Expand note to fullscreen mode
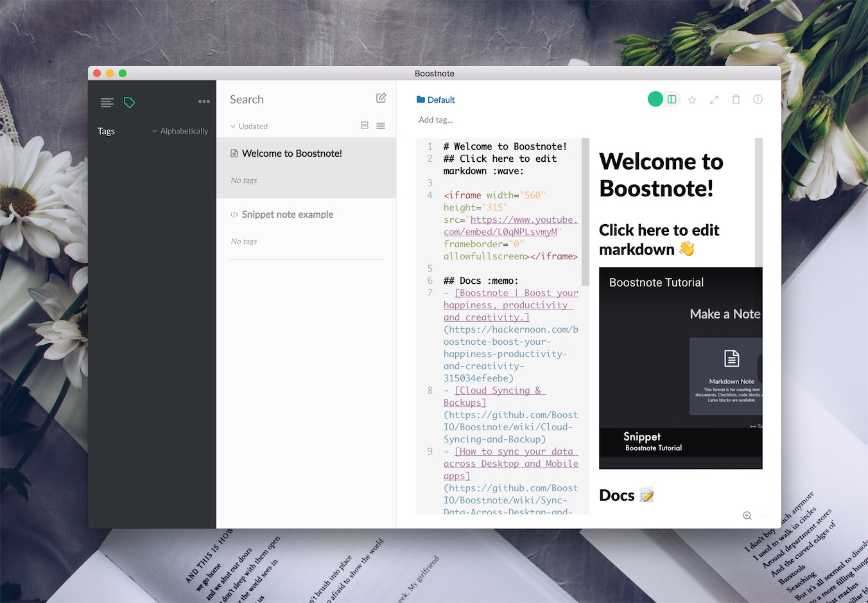Viewport: 868px width, 603px height. coord(714,100)
